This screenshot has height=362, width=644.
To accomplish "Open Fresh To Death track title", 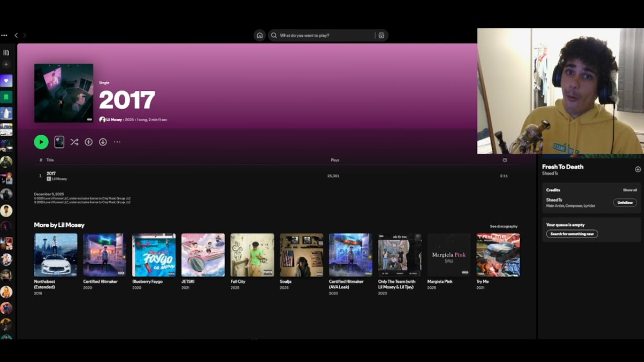I will point(562,167).
